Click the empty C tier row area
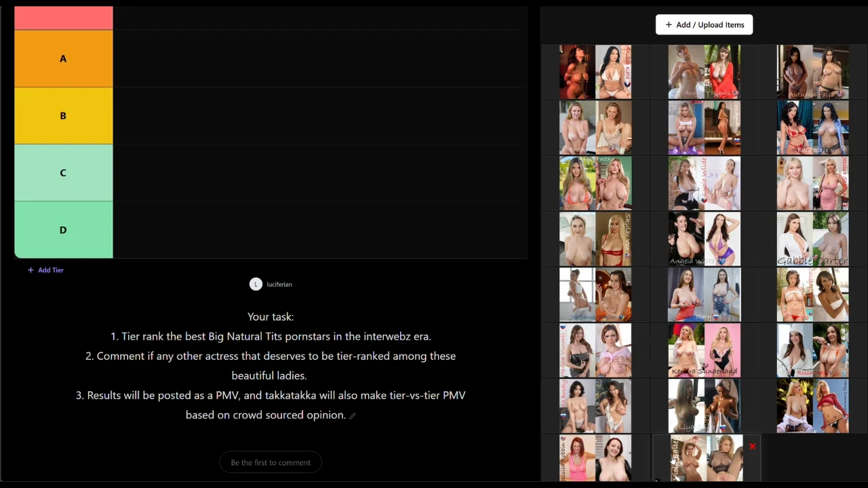 [319, 173]
